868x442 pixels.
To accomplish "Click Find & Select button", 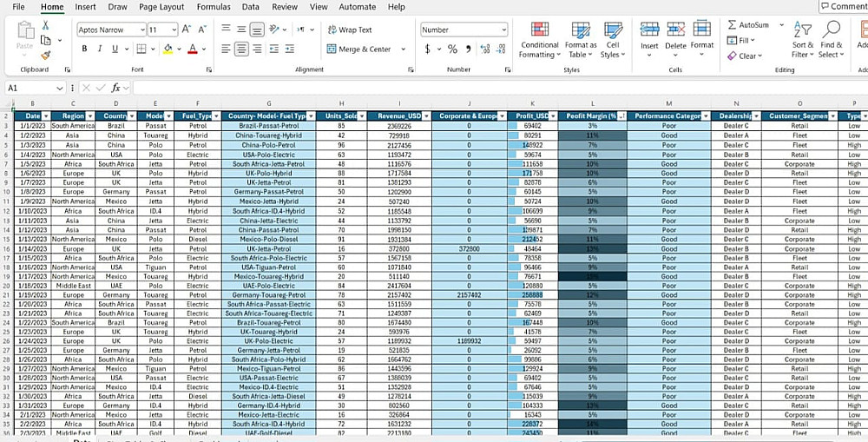I will (831, 40).
